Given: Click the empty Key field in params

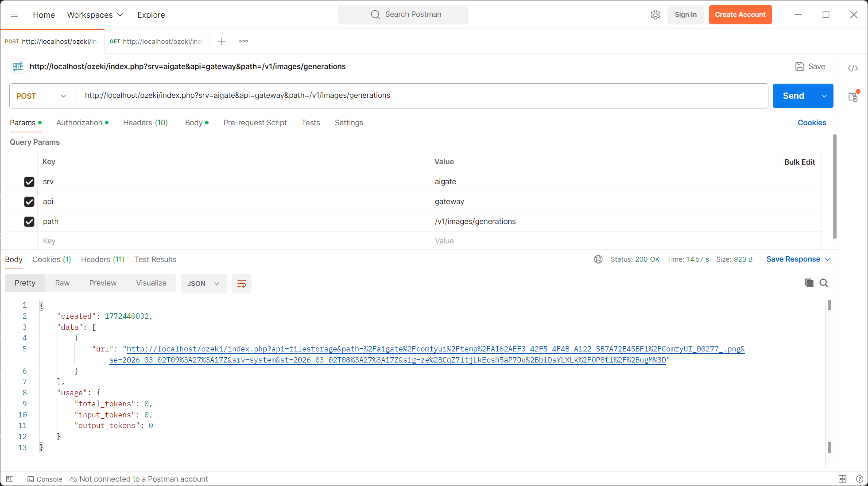Looking at the screenshot, I should 233,241.
